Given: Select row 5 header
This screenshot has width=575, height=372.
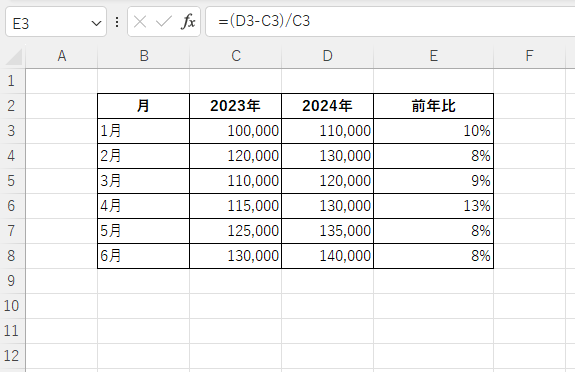Looking at the screenshot, I should (x=12, y=180).
